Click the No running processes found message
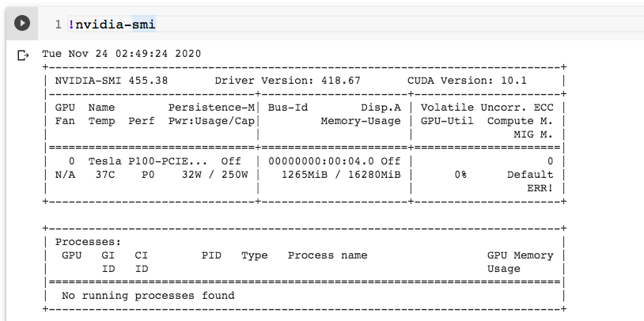Image resolution: width=644 pixels, height=321 pixels. pyautogui.click(x=148, y=296)
